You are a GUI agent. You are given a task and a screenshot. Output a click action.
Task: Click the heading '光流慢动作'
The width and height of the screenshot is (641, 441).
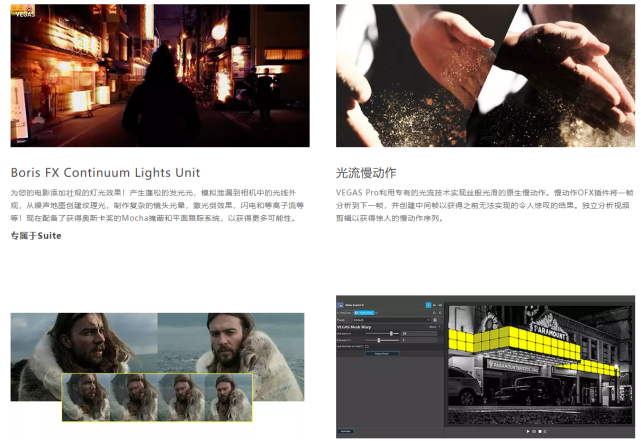click(x=366, y=172)
